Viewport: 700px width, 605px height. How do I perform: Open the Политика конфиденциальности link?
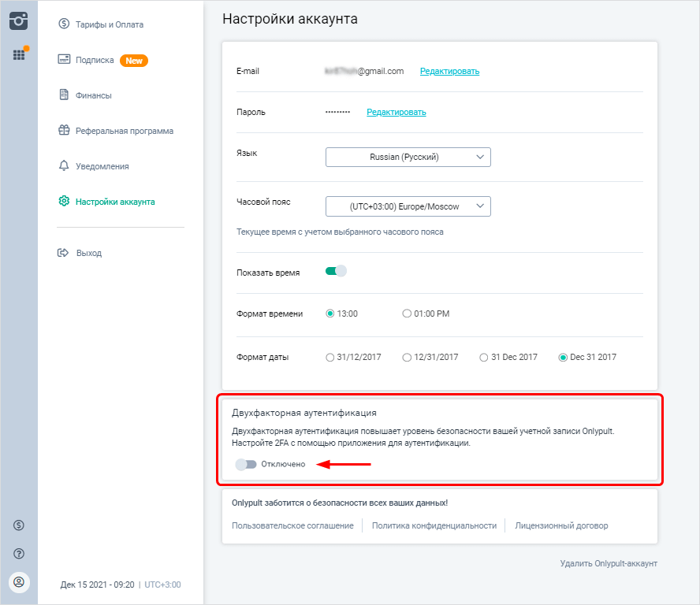click(434, 525)
